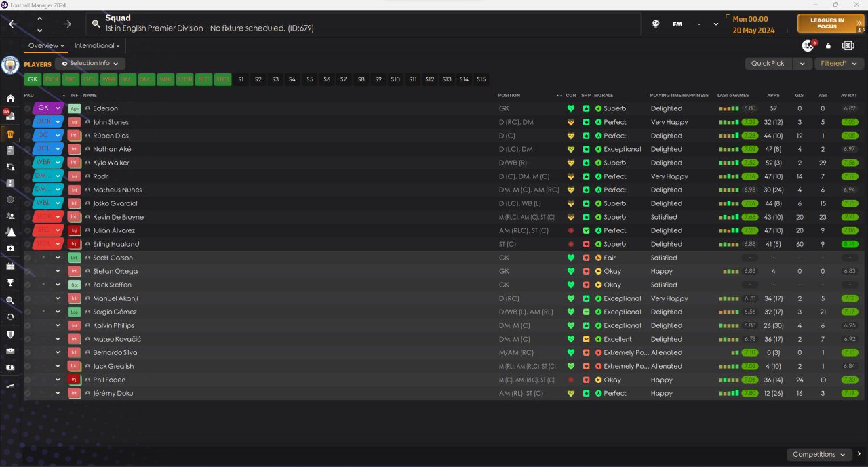Click the Manchester City club badge
This screenshot has width=868, height=467.
point(10,64)
